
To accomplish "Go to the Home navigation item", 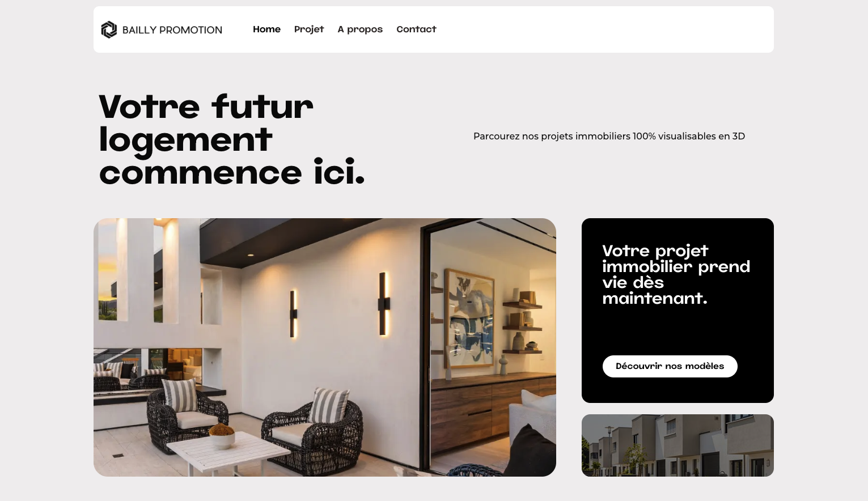I will click(266, 29).
